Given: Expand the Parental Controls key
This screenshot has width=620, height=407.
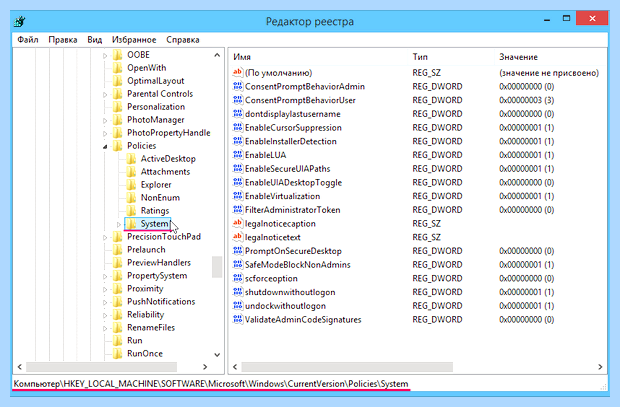Looking at the screenshot, I should [x=105, y=95].
